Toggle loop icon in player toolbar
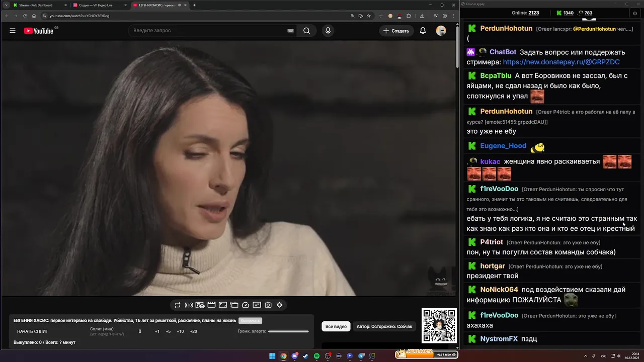Viewport: 644px width, 362px height. (178, 305)
